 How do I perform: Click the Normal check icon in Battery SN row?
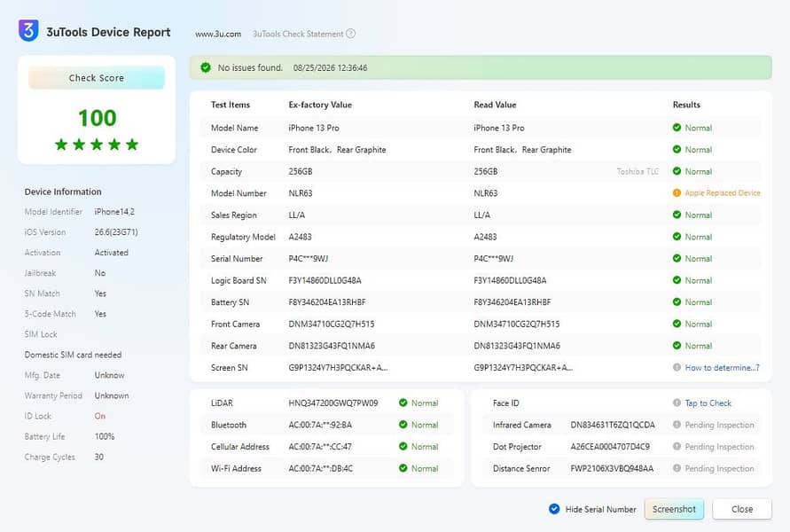[x=677, y=301]
